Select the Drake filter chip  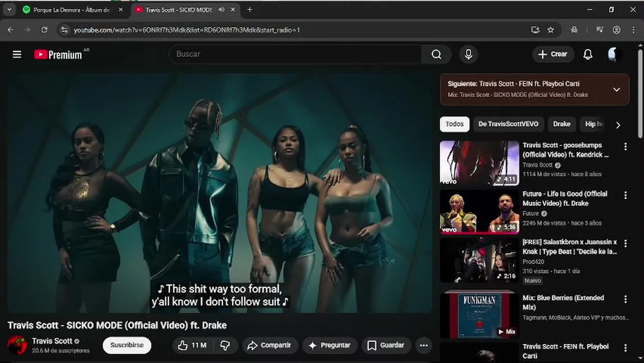(x=562, y=124)
